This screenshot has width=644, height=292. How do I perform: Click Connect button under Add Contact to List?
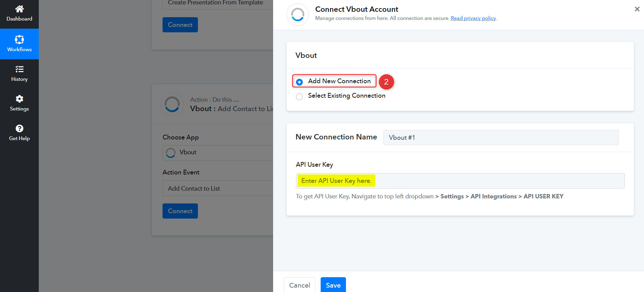pos(180,211)
